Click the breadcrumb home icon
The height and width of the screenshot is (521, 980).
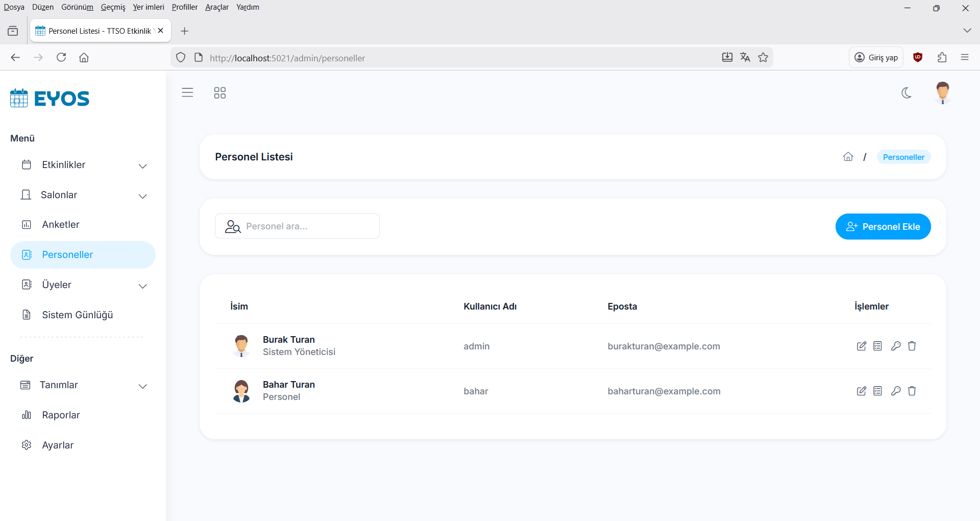point(848,157)
